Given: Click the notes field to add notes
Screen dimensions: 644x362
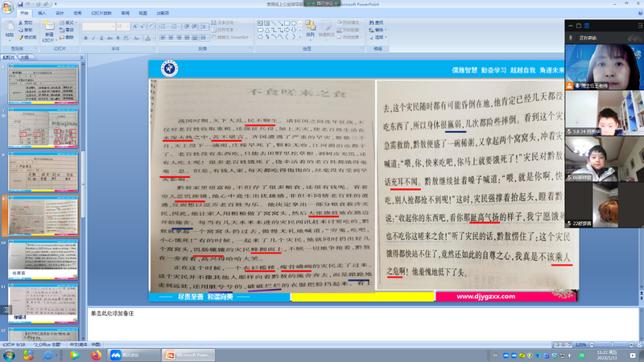Looking at the screenshot, I should pyautogui.click(x=322, y=322).
